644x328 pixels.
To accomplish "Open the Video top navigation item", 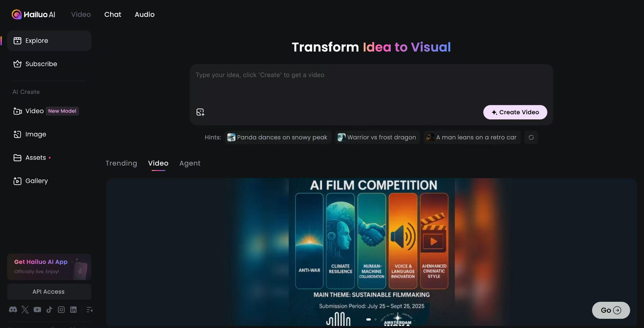I will 81,14.
